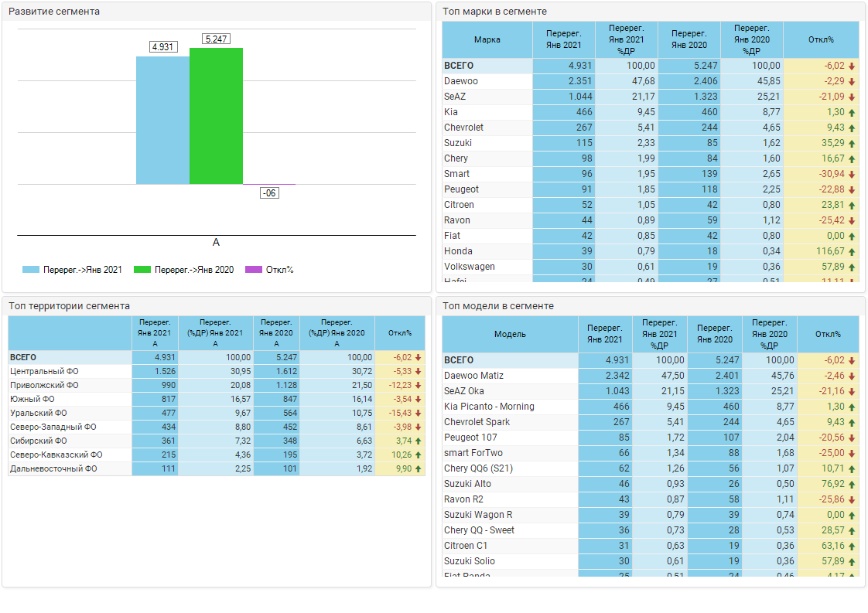Click the Модель column header

click(x=510, y=334)
